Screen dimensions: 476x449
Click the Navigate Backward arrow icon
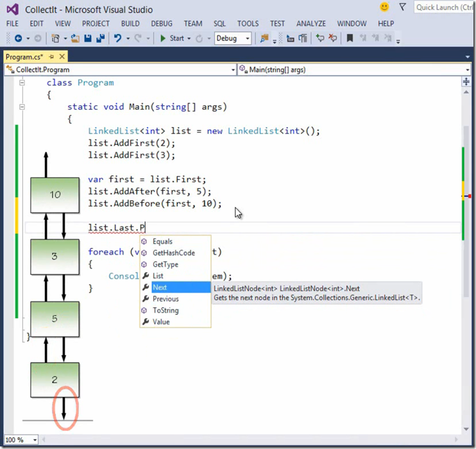coord(18,38)
